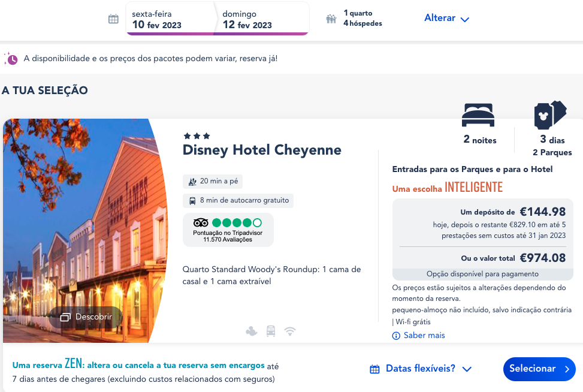Screen dimensions: 583x392
Task: Click the 20 min a pé tag
Action: pos(213,181)
